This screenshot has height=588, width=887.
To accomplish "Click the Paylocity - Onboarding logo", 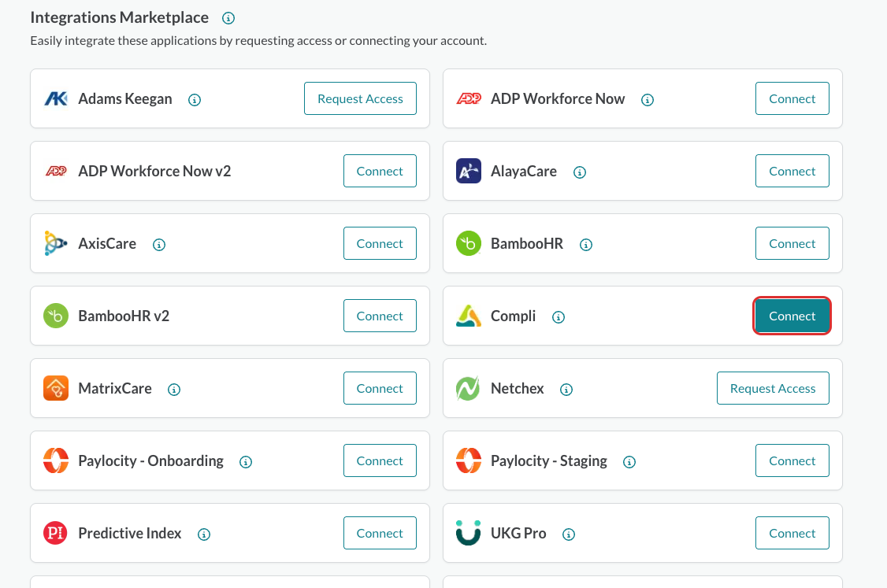I will (56, 460).
